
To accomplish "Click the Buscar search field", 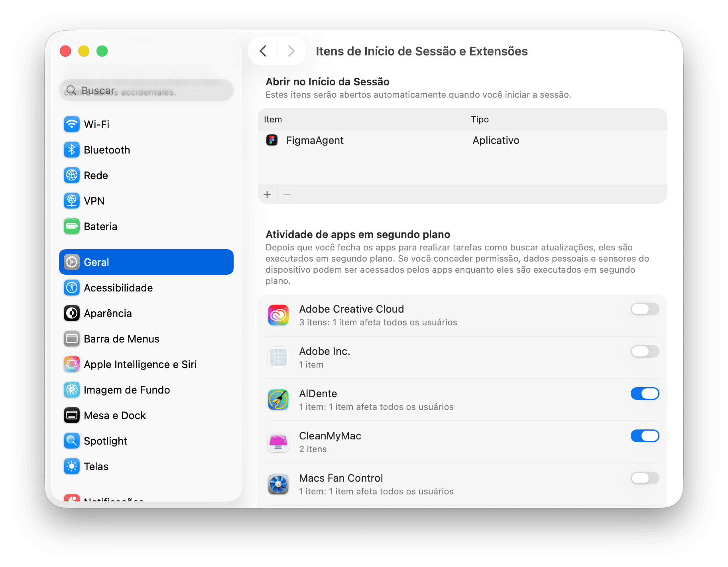I will 146,90.
